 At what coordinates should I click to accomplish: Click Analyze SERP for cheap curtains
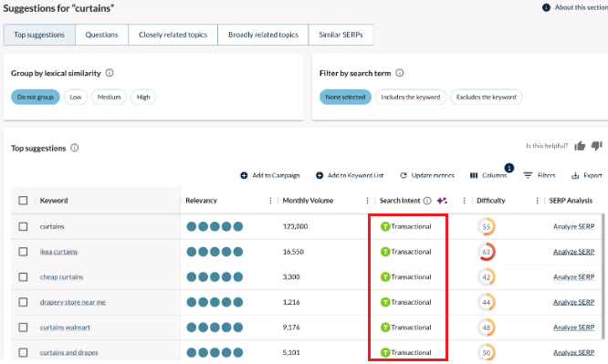(573, 276)
